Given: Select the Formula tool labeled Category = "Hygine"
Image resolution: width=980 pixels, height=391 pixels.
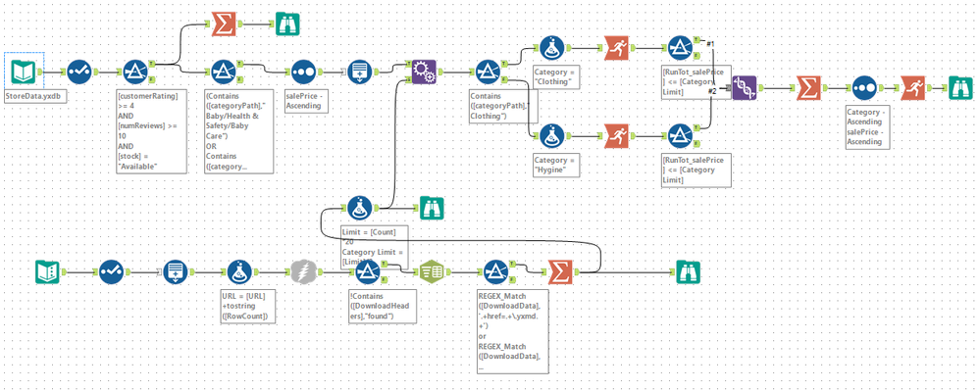Looking at the screenshot, I should pos(552,135).
